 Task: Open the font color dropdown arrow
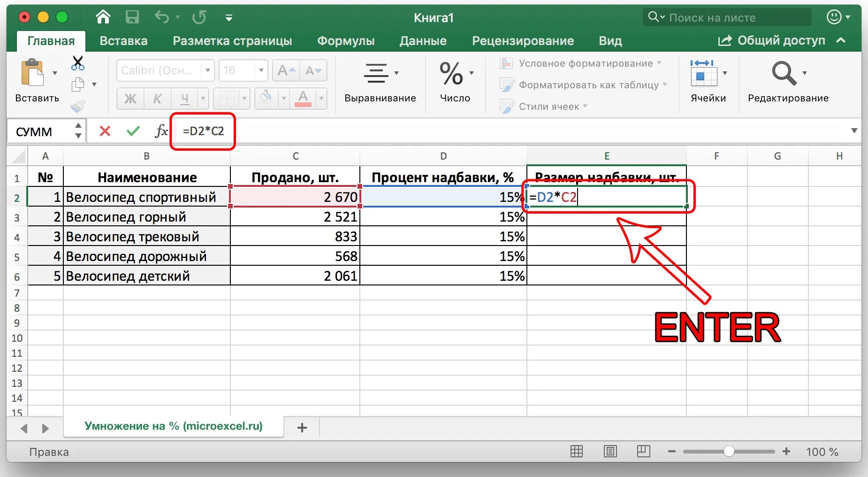321,99
